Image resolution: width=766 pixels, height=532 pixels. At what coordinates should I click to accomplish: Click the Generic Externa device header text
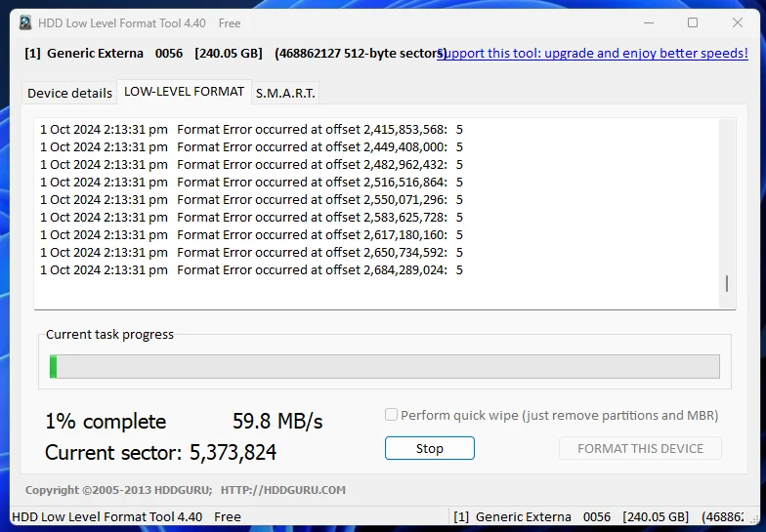pos(95,53)
